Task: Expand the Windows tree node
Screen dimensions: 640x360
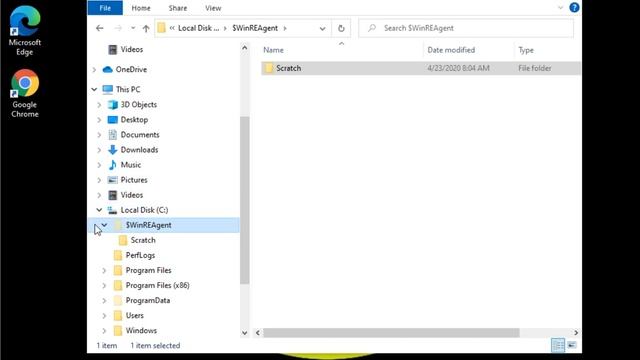Action: coord(104,331)
